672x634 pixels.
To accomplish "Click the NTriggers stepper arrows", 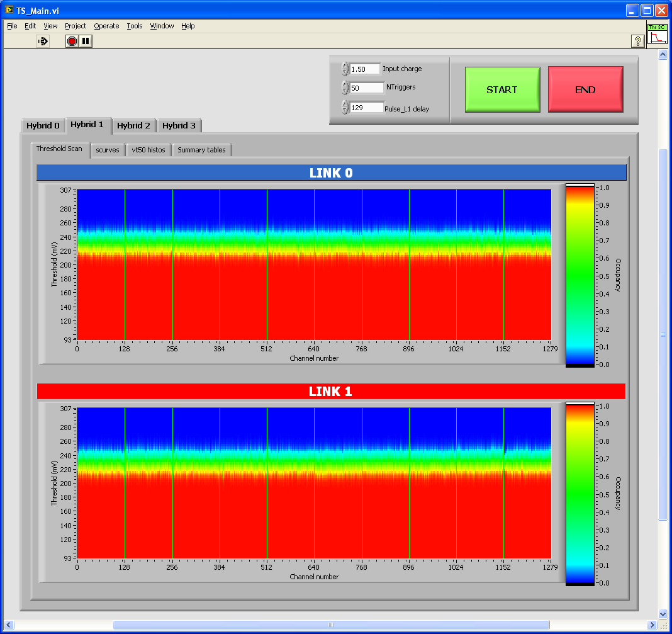I will coord(345,88).
